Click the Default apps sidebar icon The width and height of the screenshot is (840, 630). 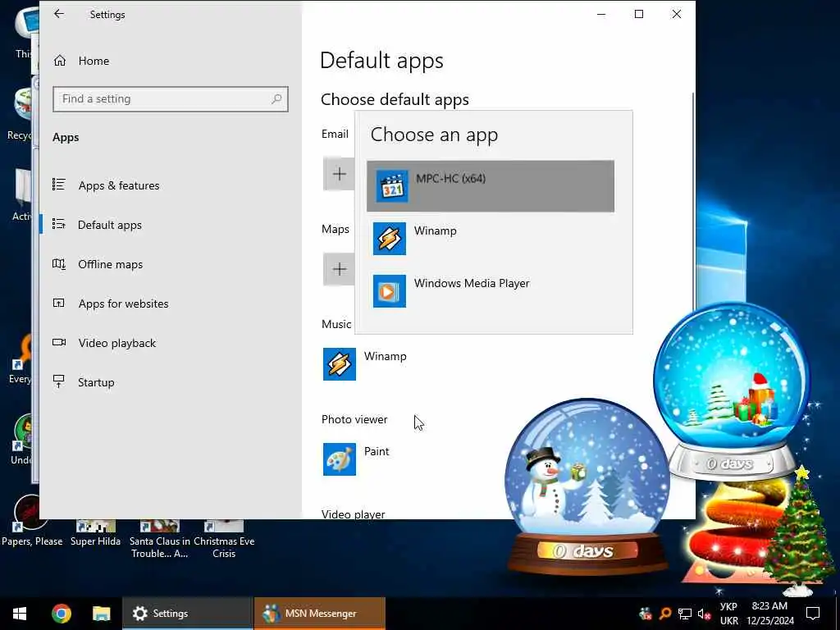click(59, 224)
